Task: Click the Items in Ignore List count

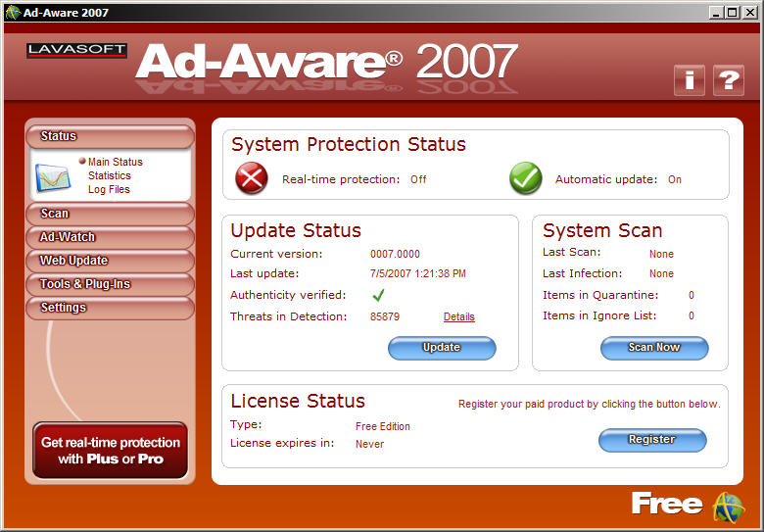Action: pos(691,315)
